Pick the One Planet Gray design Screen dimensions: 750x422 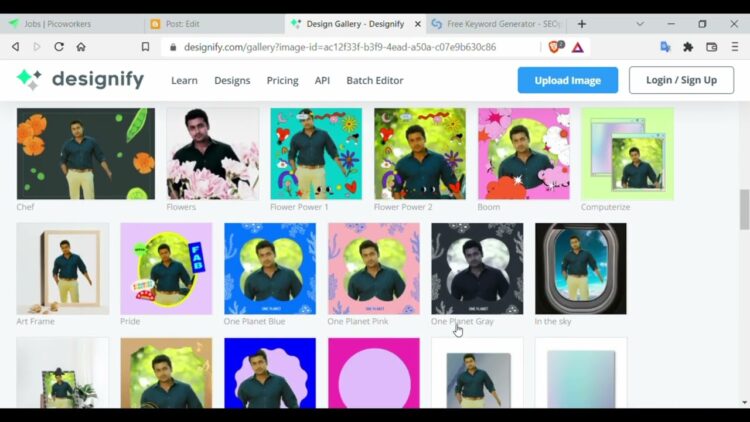coord(477,268)
